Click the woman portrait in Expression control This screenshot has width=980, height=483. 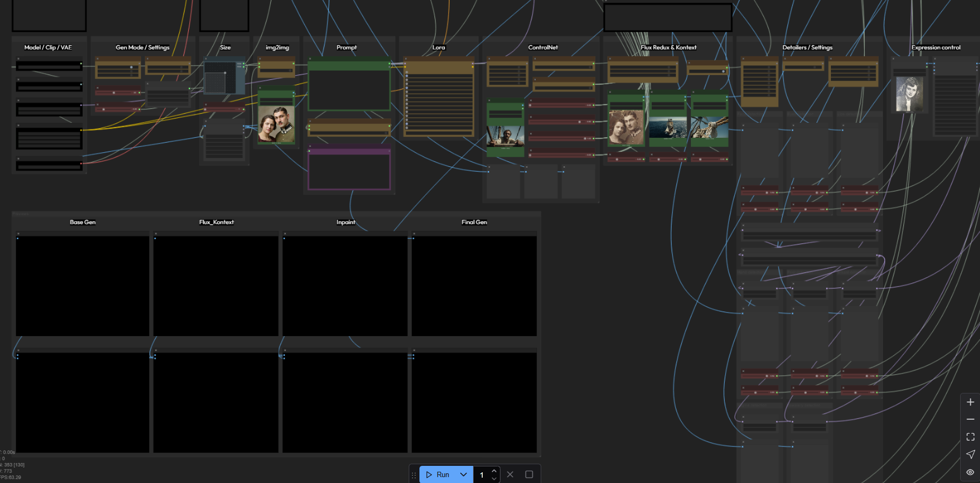pos(909,94)
